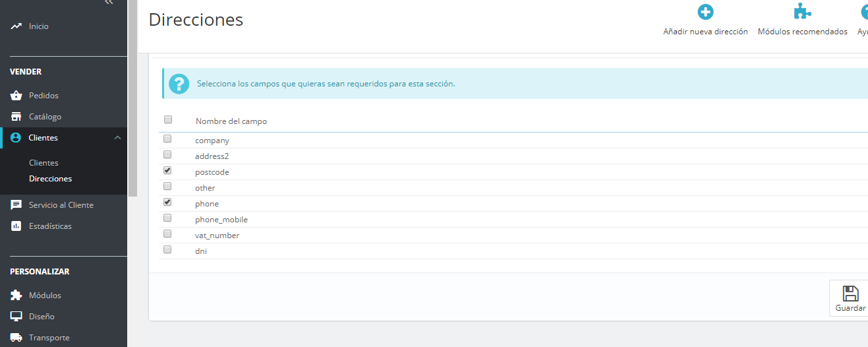The width and height of the screenshot is (868, 347).
Task: Click the Pedidos basket icon in sidebar
Action: pos(16,96)
